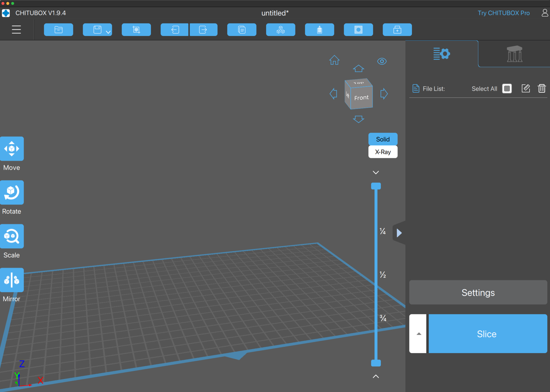Open the hamburger main menu

[x=16, y=30]
